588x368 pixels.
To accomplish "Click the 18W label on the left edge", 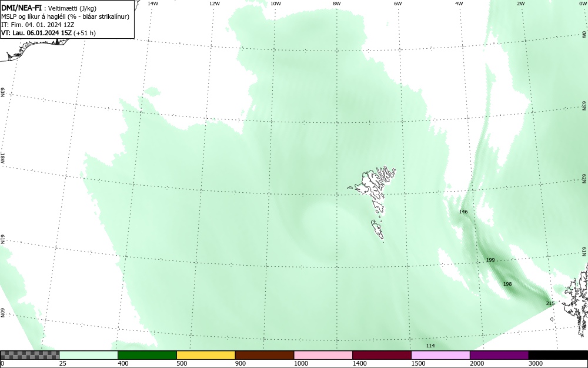I will tap(2, 158).
